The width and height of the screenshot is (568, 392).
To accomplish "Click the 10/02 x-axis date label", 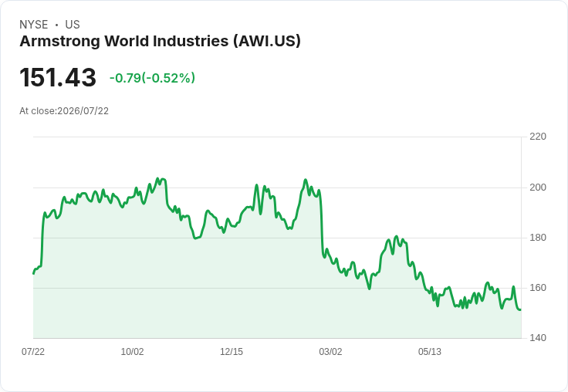I will click(x=132, y=351).
